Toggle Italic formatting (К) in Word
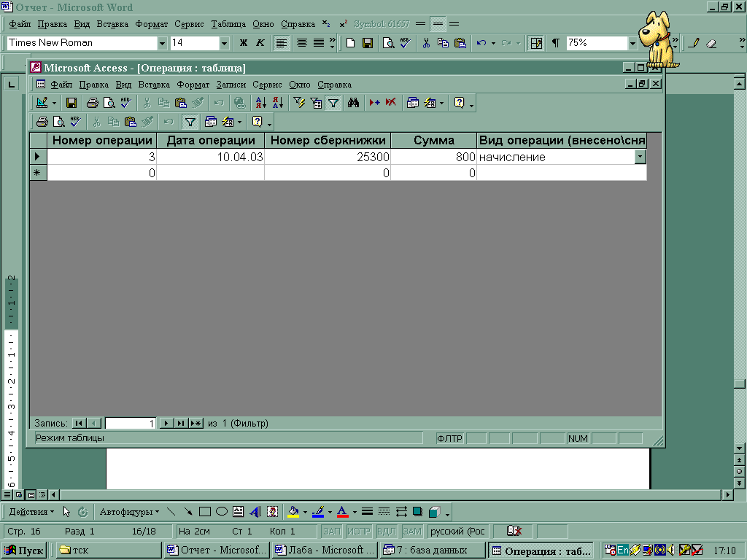747x560 pixels. coord(260,43)
